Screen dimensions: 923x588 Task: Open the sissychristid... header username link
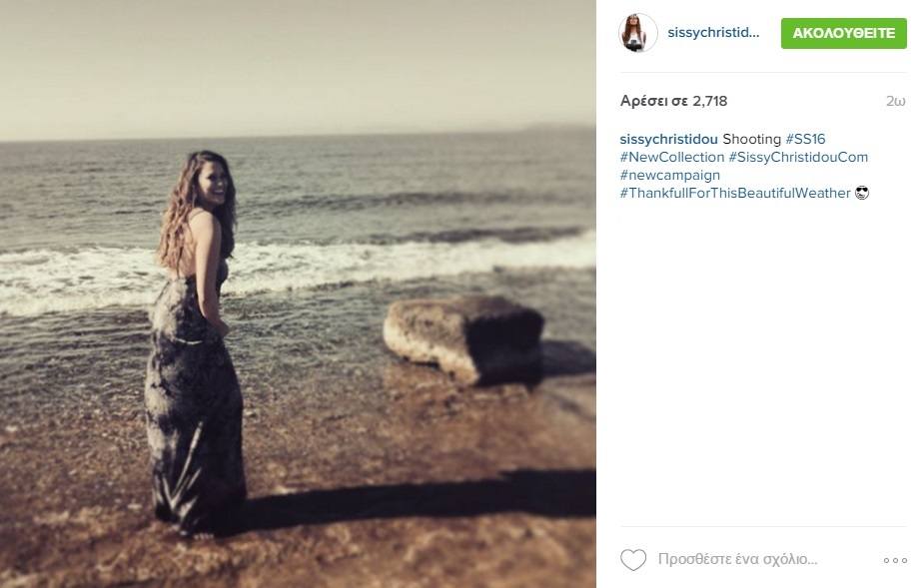point(713,33)
